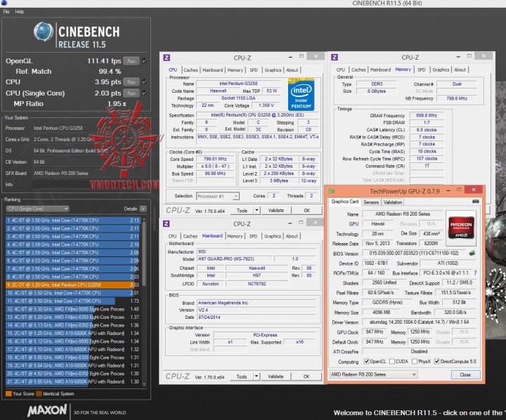Screen dimensions: 506x420
Task: Open the Processor #1 selection dropdown
Action: pyautogui.click(x=217, y=196)
